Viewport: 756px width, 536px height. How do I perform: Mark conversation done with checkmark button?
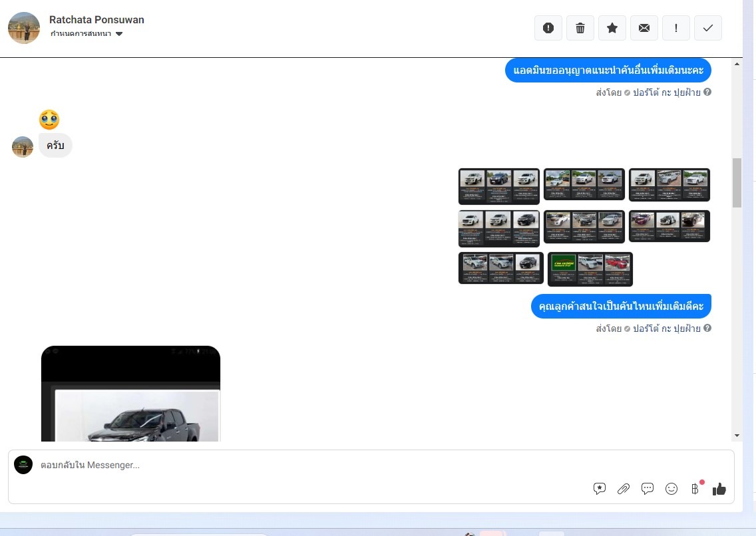click(x=708, y=28)
